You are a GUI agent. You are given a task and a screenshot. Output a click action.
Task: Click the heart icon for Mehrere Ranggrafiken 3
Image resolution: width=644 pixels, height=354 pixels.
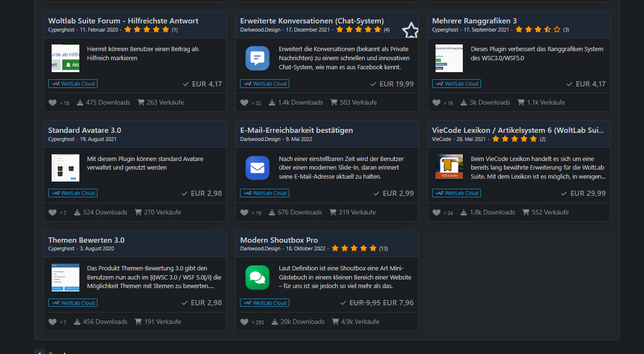(x=437, y=103)
